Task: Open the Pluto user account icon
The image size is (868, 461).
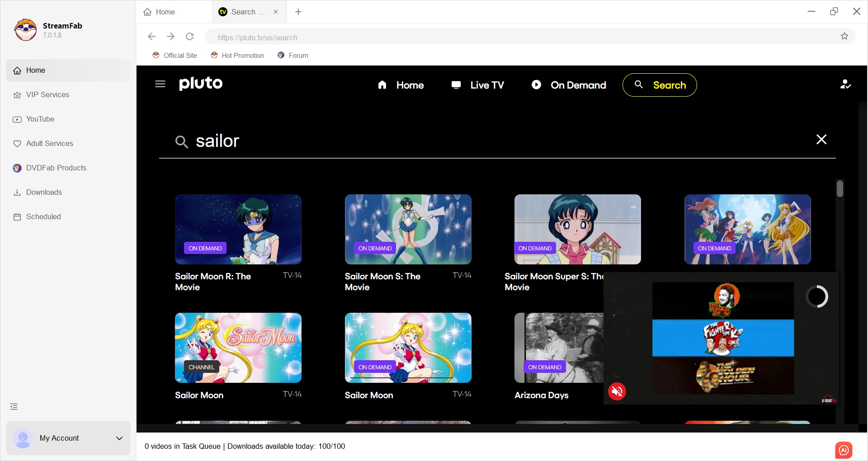Action: 845,84
